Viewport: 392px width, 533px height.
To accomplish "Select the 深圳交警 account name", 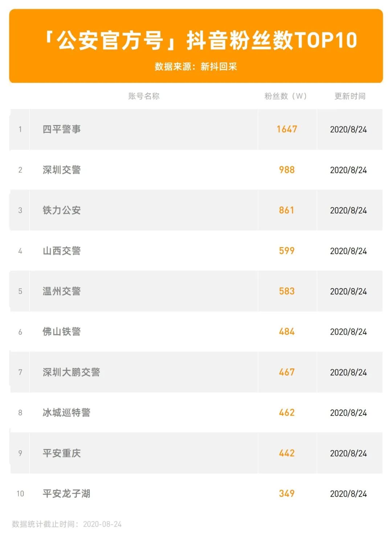I will click(x=62, y=170).
